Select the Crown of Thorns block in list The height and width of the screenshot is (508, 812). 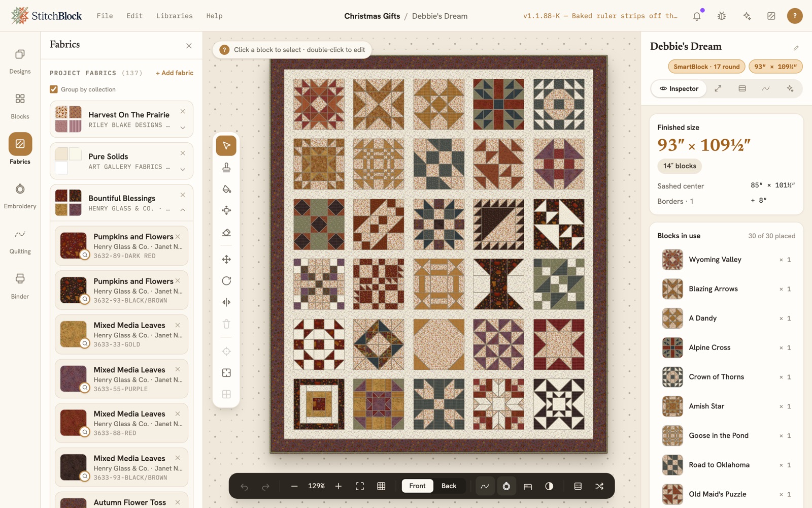coord(726,377)
